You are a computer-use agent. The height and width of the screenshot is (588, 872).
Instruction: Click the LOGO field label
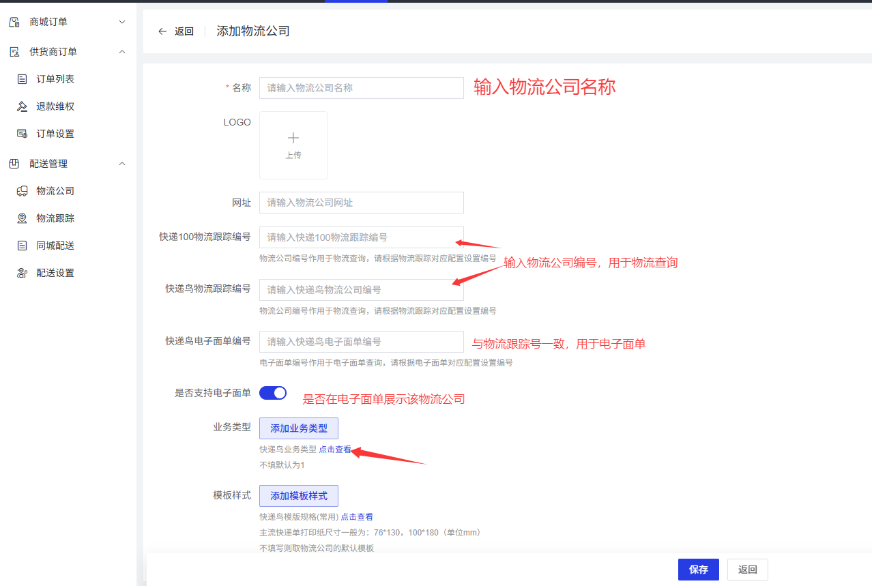[x=237, y=122]
